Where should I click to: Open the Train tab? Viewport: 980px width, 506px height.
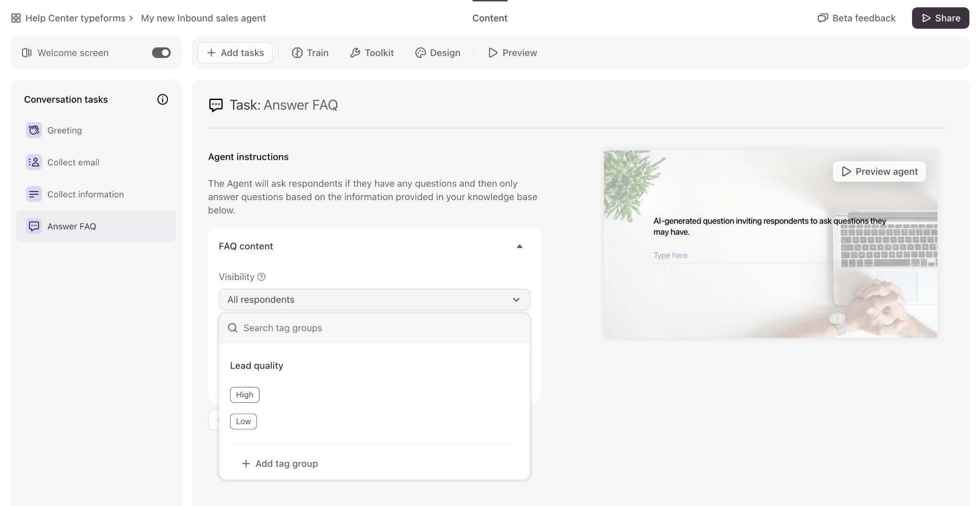click(x=310, y=53)
